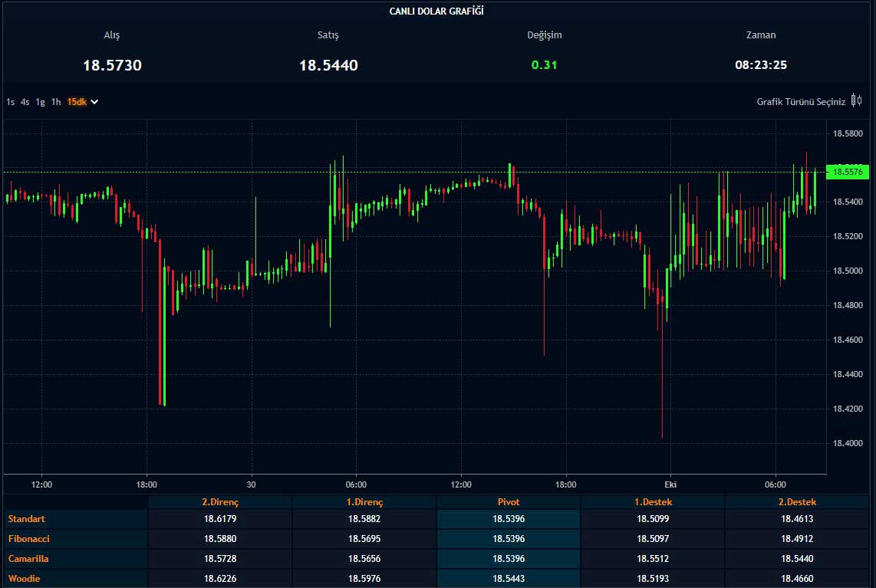
Task: Click the 18.5576 current price label
Action: pos(848,172)
